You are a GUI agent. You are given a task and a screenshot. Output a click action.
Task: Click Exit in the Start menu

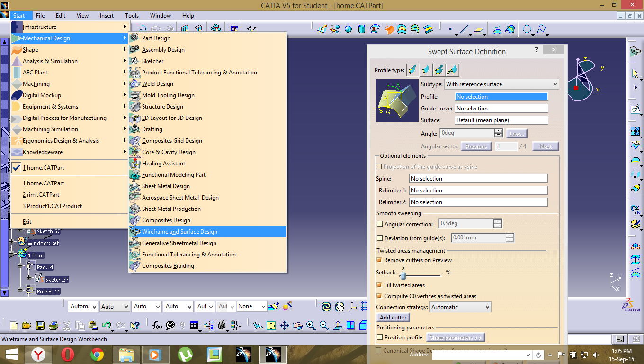point(70,221)
